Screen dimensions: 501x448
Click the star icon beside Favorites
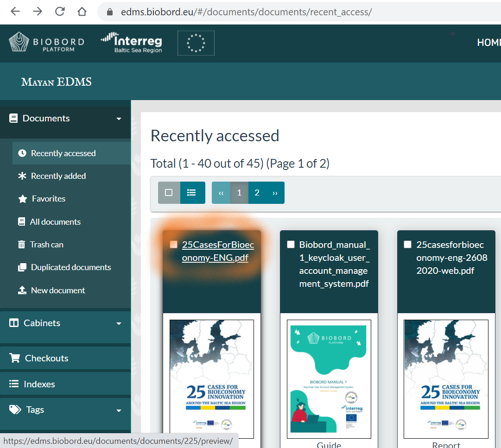(22, 199)
